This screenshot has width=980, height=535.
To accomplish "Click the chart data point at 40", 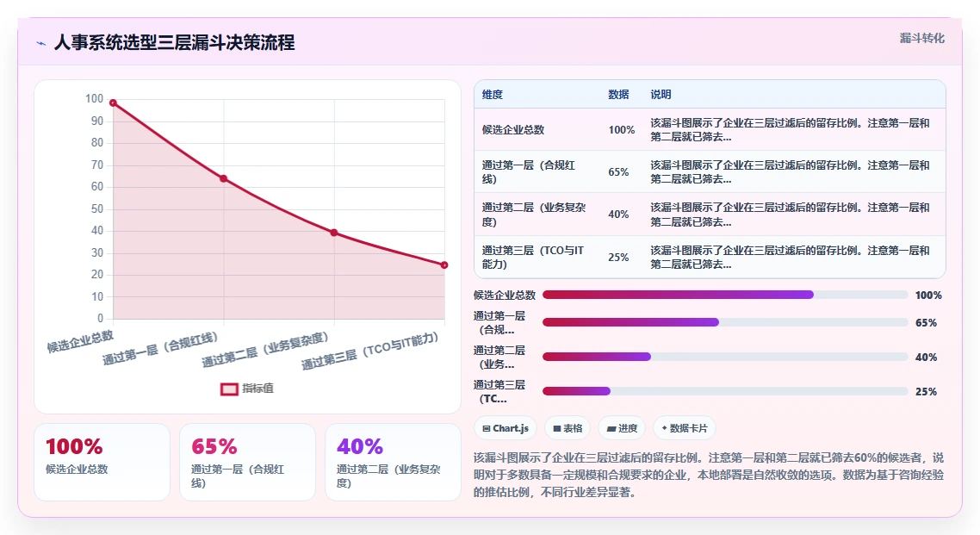I will point(334,233).
